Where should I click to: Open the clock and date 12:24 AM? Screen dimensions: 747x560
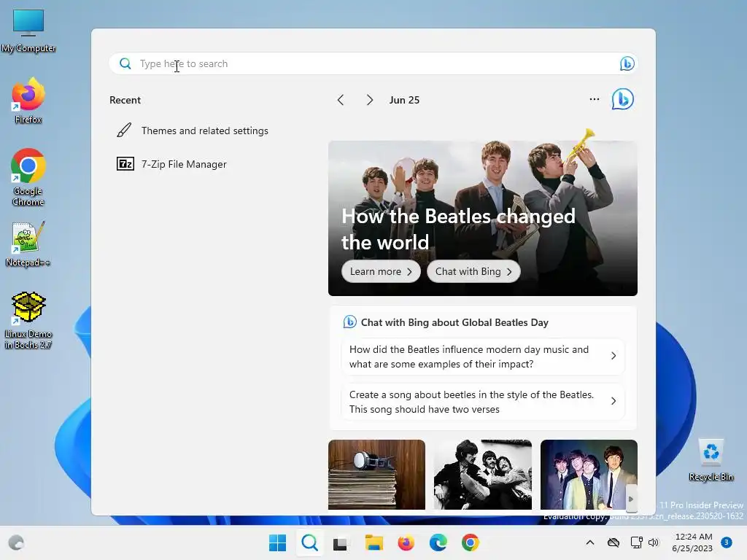tap(693, 542)
